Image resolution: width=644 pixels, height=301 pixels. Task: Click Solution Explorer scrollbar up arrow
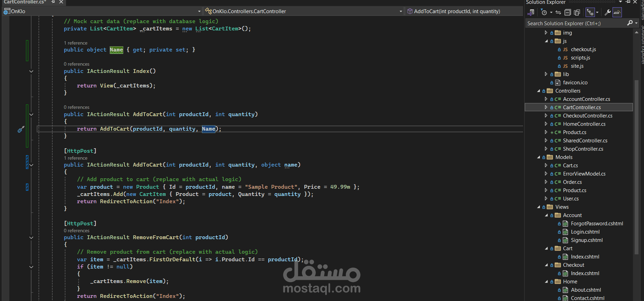click(x=636, y=32)
